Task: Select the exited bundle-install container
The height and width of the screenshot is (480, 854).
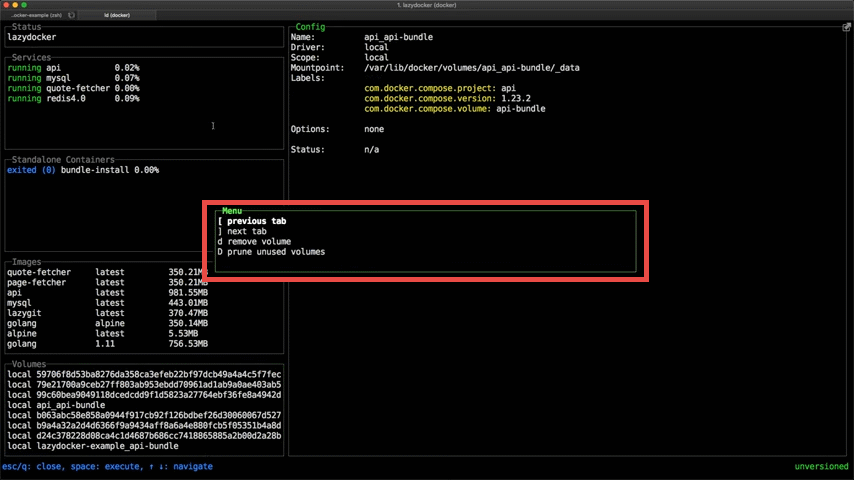Action: (x=82, y=170)
